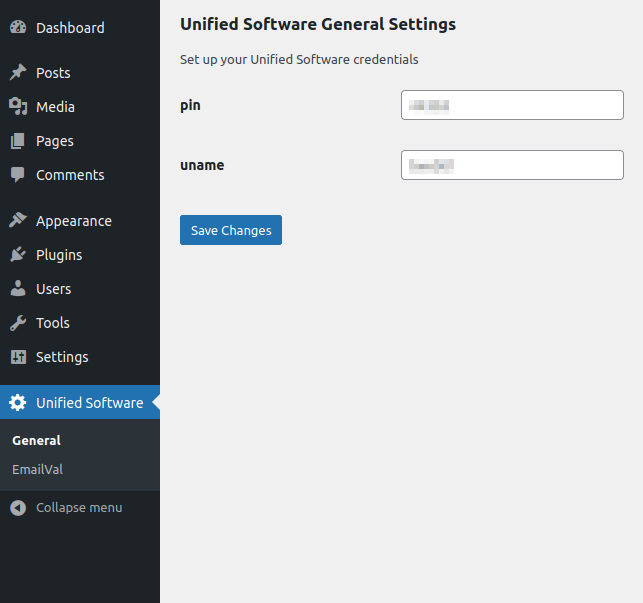
Task: Click the Dashboard gauge icon
Action: [x=18, y=27]
